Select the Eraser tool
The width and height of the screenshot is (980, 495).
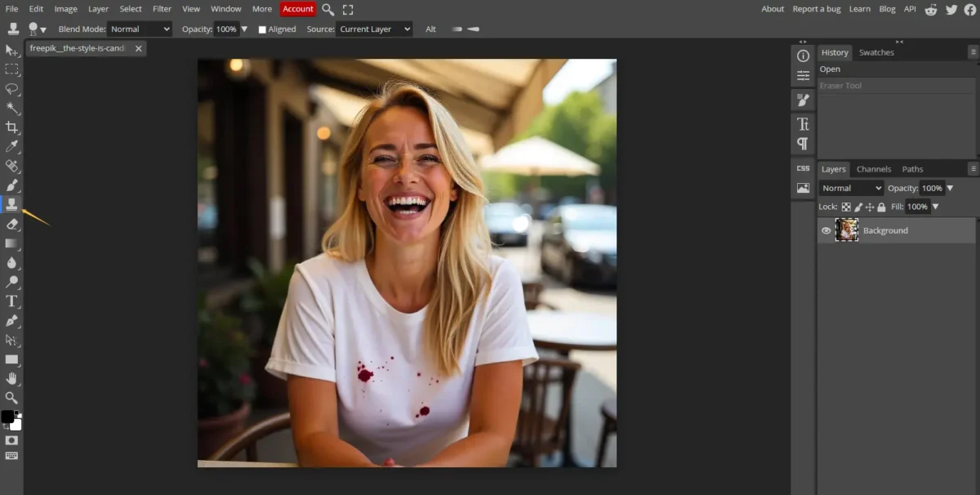pos(11,224)
